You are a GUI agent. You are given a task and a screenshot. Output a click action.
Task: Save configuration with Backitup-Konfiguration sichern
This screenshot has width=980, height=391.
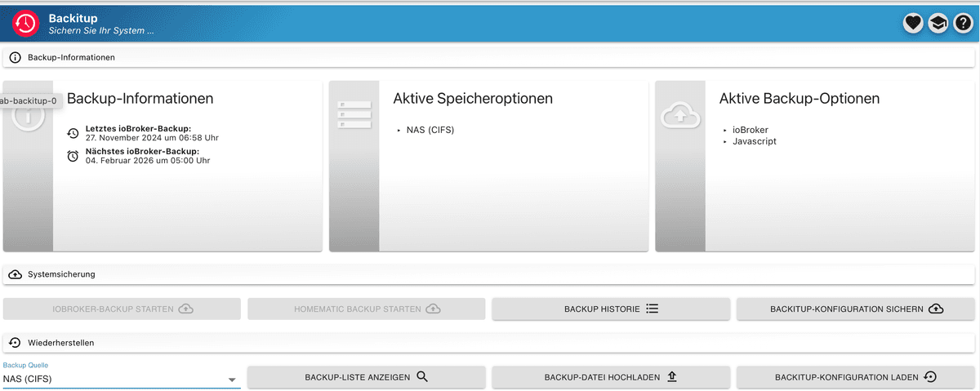click(856, 309)
